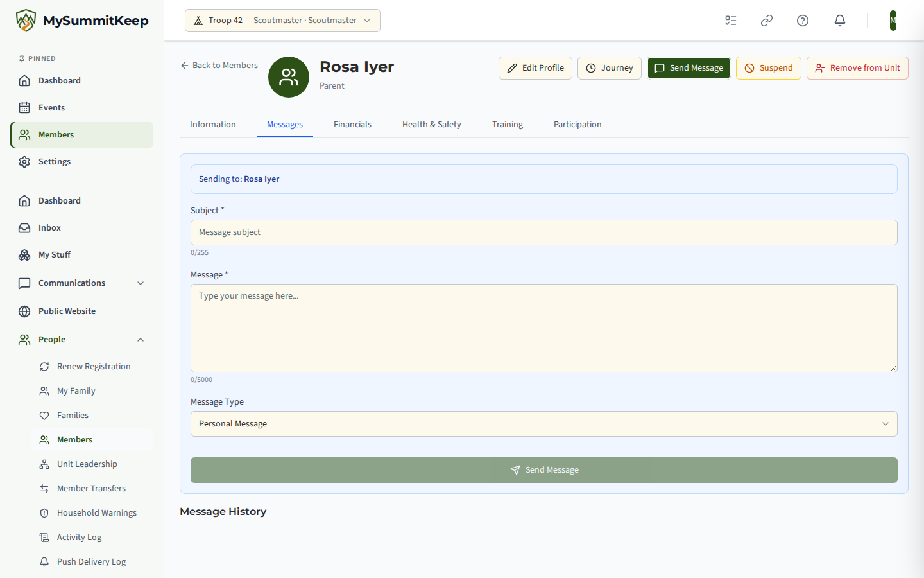This screenshot has height=578, width=924.
Task: Open Families in People submenu
Action: pos(92,416)
